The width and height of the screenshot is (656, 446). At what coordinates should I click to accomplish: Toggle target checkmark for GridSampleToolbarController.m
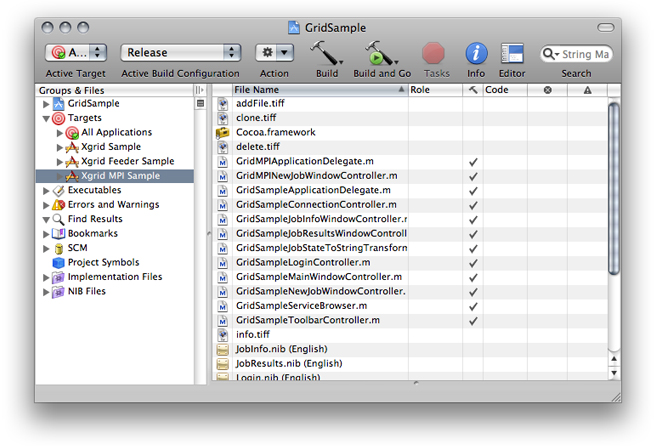[472, 320]
